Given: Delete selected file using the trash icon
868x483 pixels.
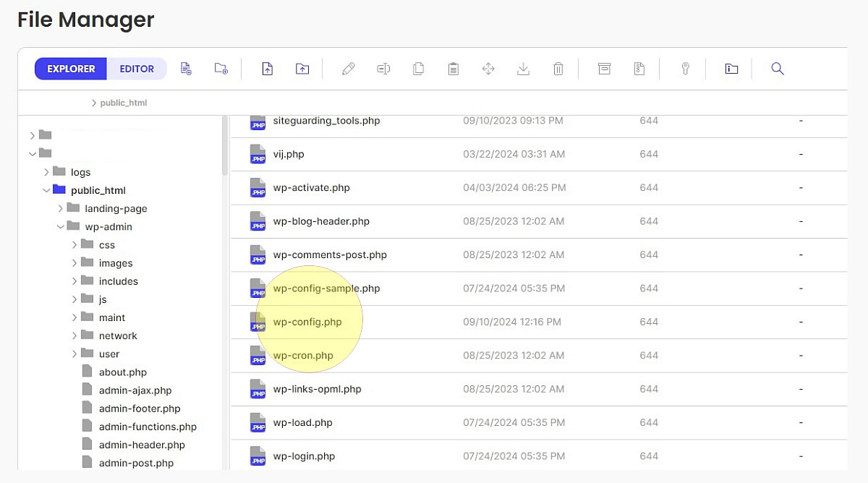Looking at the screenshot, I should coord(558,68).
